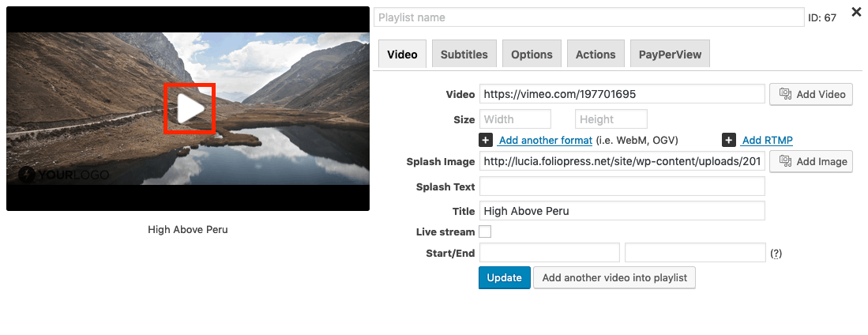Click the ID: 67 label

click(x=822, y=17)
